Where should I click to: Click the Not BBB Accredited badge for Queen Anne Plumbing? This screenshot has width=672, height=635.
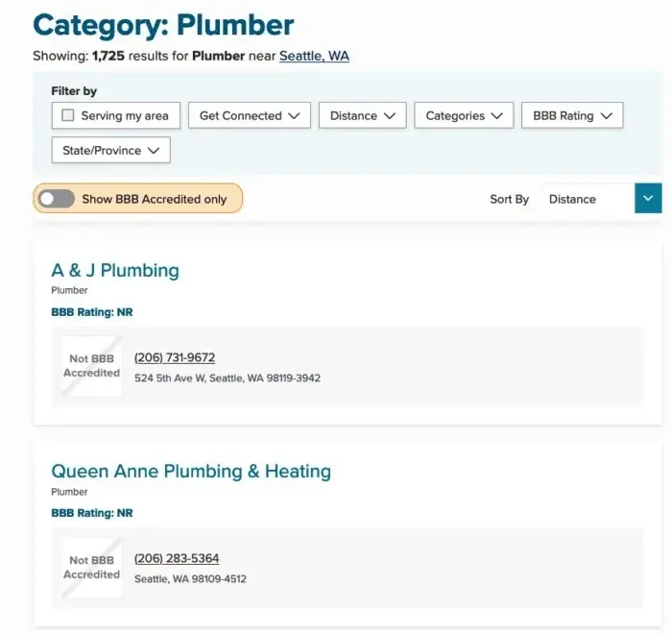pyautogui.click(x=92, y=568)
